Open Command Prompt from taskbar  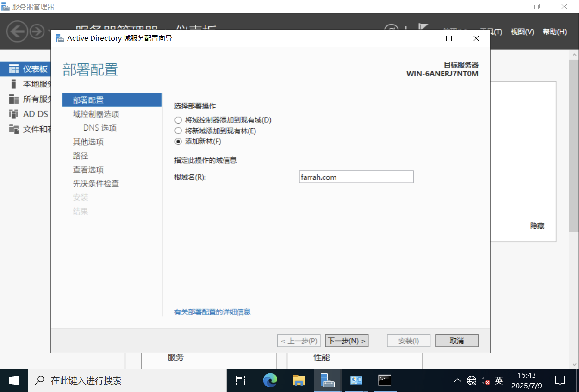tap(385, 380)
